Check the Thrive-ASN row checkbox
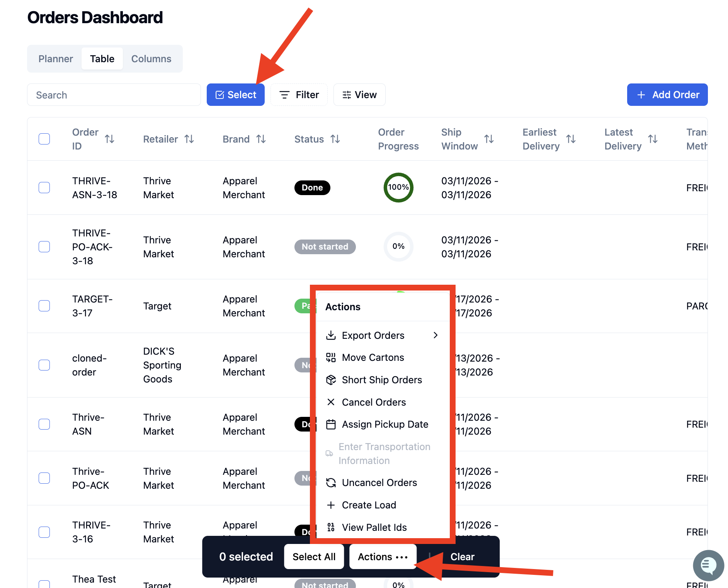 [44, 424]
